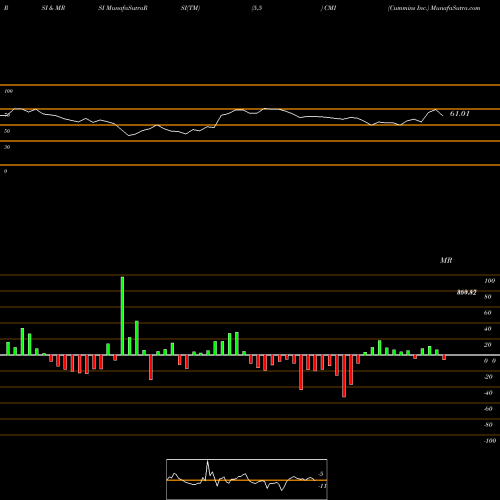Click the MR panel title

pos(446,260)
